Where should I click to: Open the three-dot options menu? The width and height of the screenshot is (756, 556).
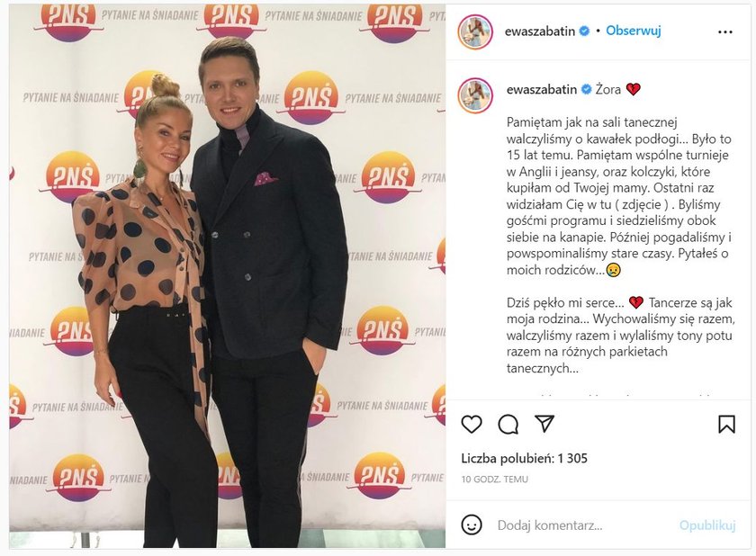(725, 31)
